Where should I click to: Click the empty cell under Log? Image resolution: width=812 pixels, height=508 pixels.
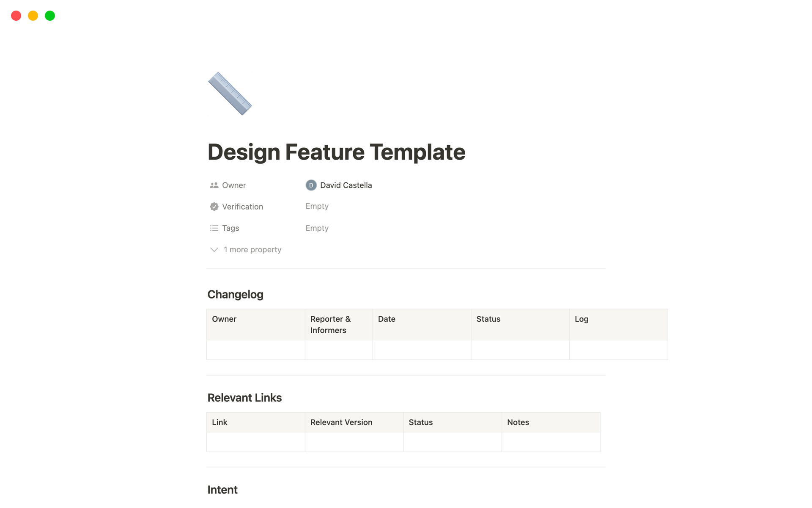(x=618, y=350)
